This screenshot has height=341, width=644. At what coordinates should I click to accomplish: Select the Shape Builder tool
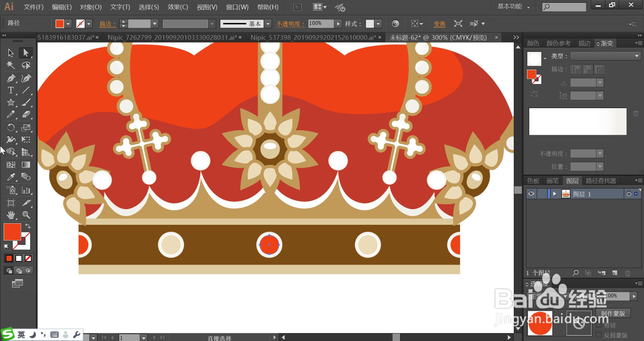(11, 152)
